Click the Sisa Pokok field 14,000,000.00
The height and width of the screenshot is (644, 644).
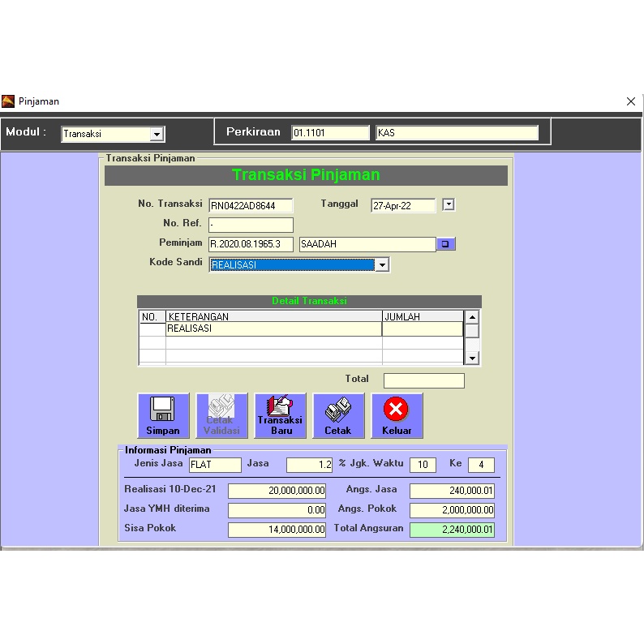pos(277,530)
